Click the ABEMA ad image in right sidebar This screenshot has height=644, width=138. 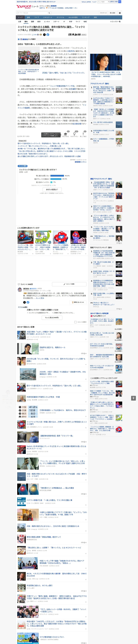pyautogui.click(x=106, y=62)
